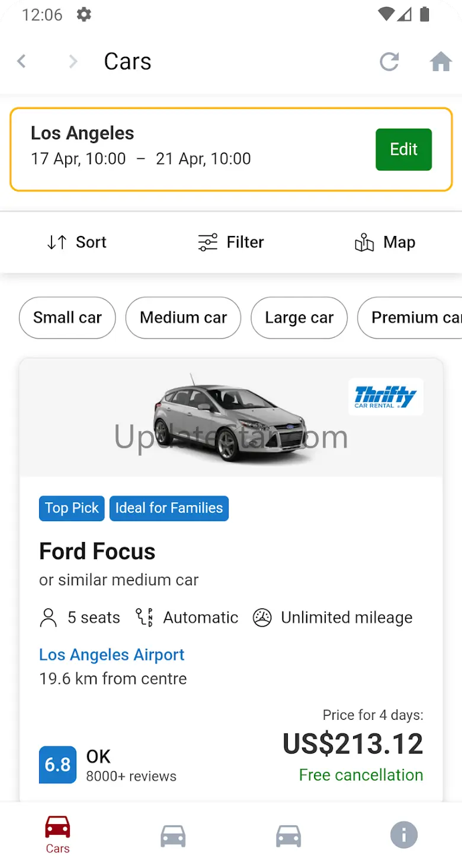
Task: Filter by Large car chip
Action: (299, 318)
